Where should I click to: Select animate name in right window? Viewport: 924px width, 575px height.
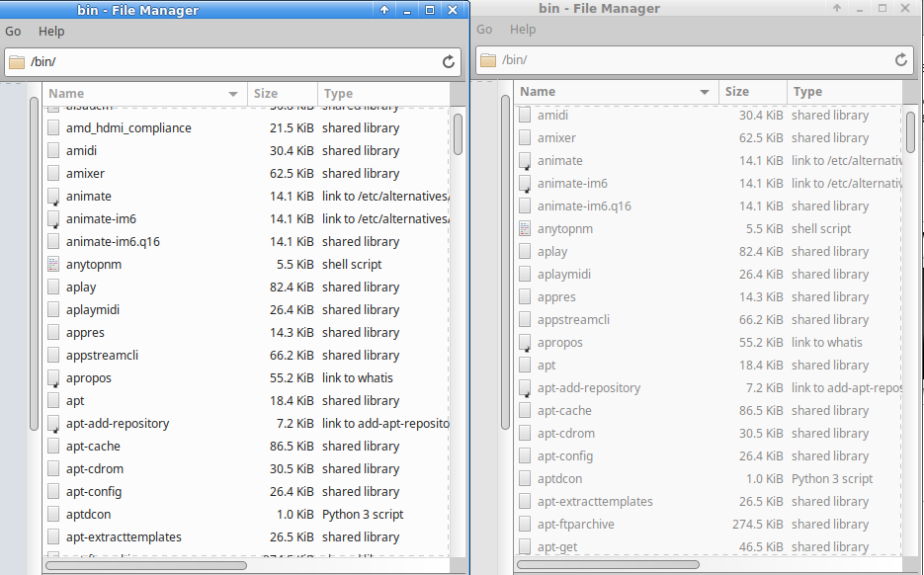(559, 160)
